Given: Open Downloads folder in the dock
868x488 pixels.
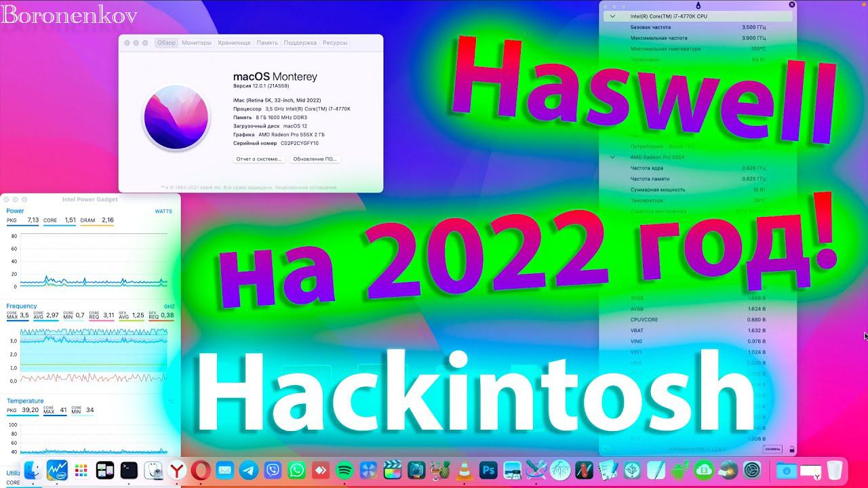Looking at the screenshot, I should coord(787,470).
